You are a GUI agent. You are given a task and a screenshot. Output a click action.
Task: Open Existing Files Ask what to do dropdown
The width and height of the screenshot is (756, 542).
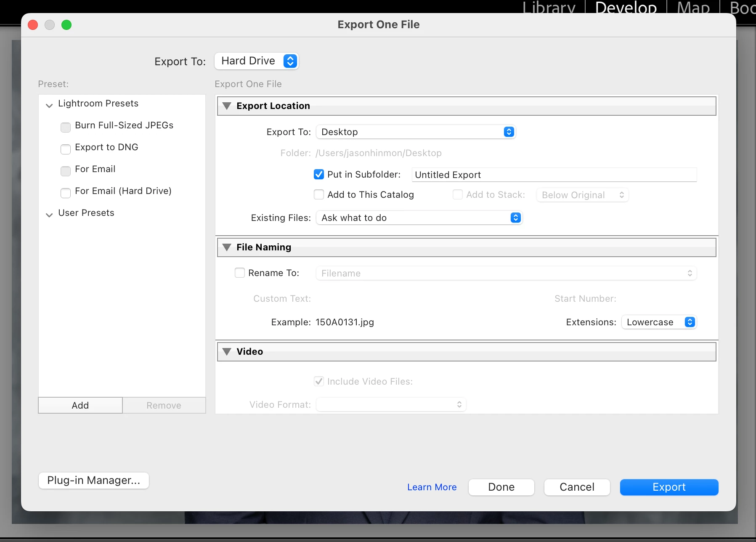(419, 218)
